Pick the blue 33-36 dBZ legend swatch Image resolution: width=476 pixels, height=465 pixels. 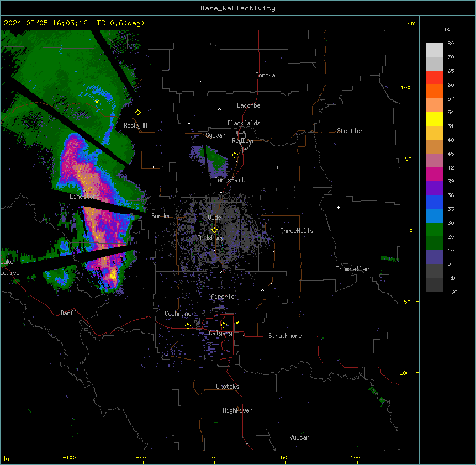click(x=434, y=202)
